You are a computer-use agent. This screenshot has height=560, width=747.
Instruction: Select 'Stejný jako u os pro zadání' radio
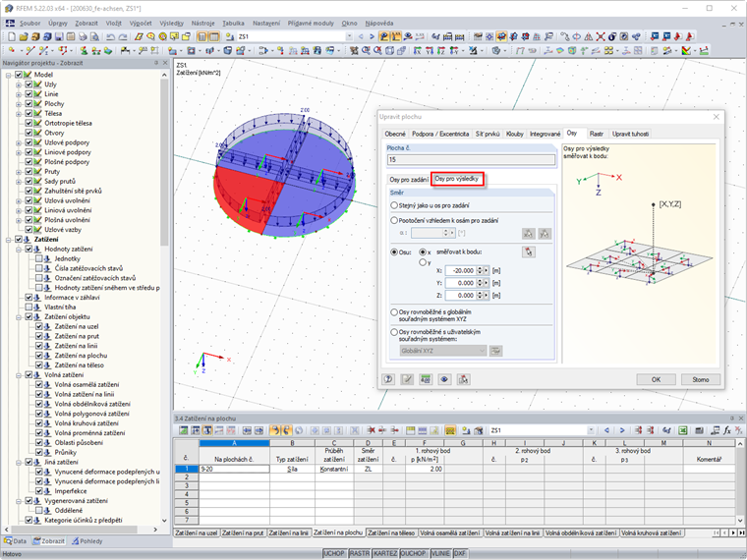pos(394,205)
